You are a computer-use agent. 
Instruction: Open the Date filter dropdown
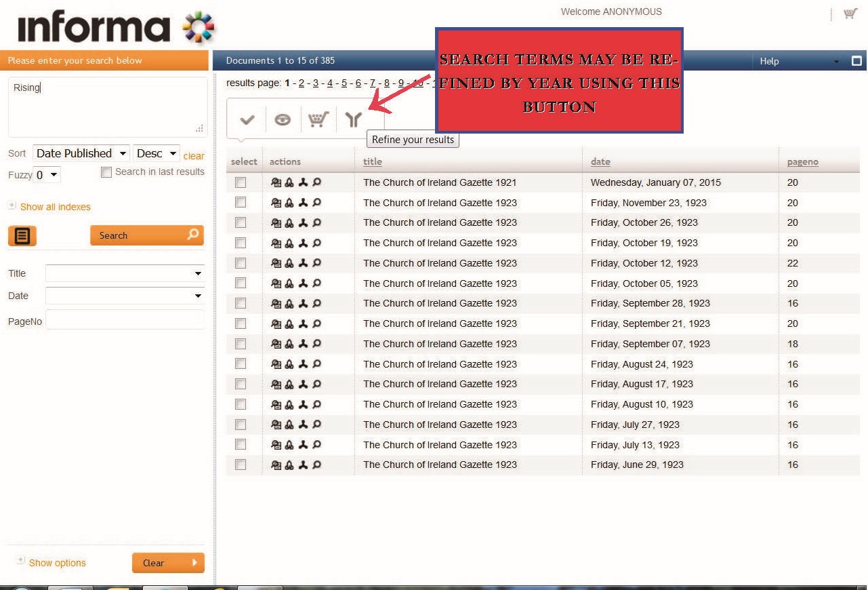125,296
